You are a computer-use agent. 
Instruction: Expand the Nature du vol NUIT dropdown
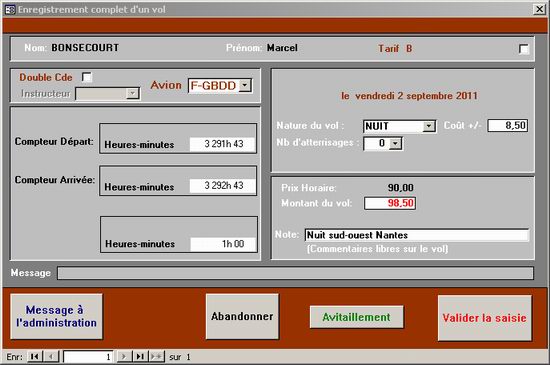[x=429, y=126]
